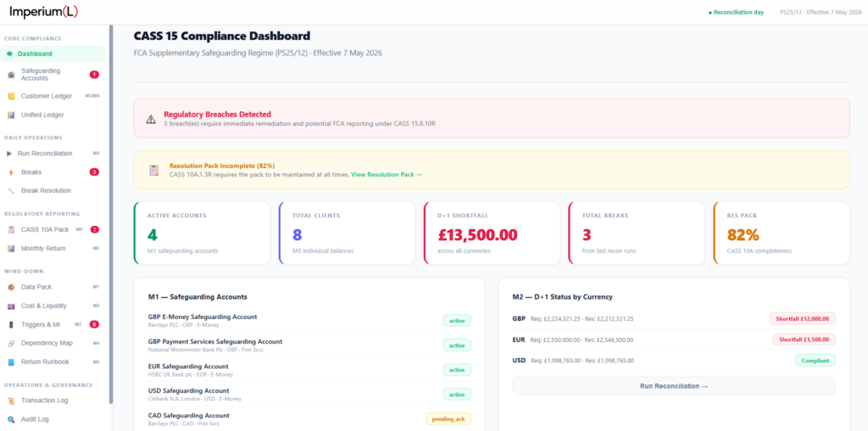Click the GBP currency status row
The image size is (868, 431).
pyautogui.click(x=674, y=318)
